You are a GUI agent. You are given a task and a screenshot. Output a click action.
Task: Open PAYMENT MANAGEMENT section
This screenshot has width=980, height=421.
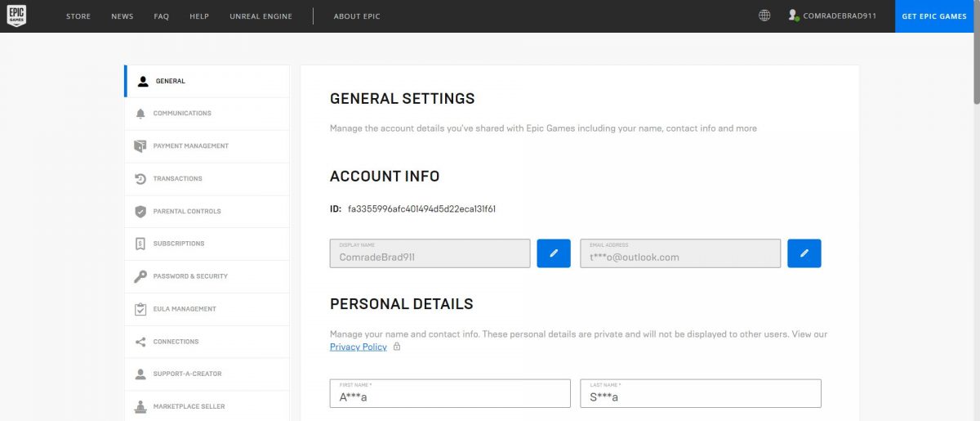click(x=207, y=146)
